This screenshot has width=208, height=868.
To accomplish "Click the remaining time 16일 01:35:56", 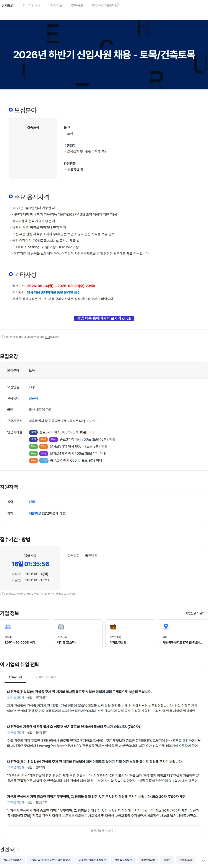I will [x=30, y=564].
